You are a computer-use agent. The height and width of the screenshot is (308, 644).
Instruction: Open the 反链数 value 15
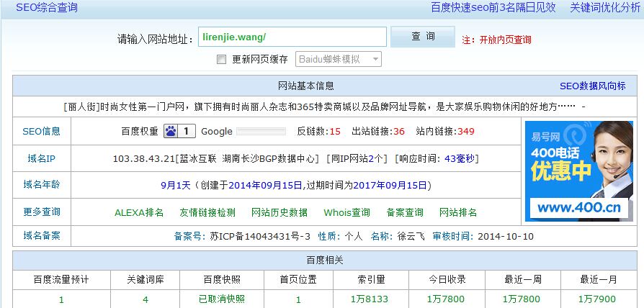point(335,132)
